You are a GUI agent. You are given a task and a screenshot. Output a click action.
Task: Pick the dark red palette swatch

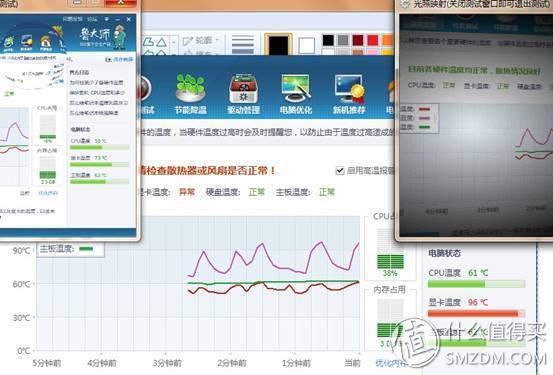358,40
